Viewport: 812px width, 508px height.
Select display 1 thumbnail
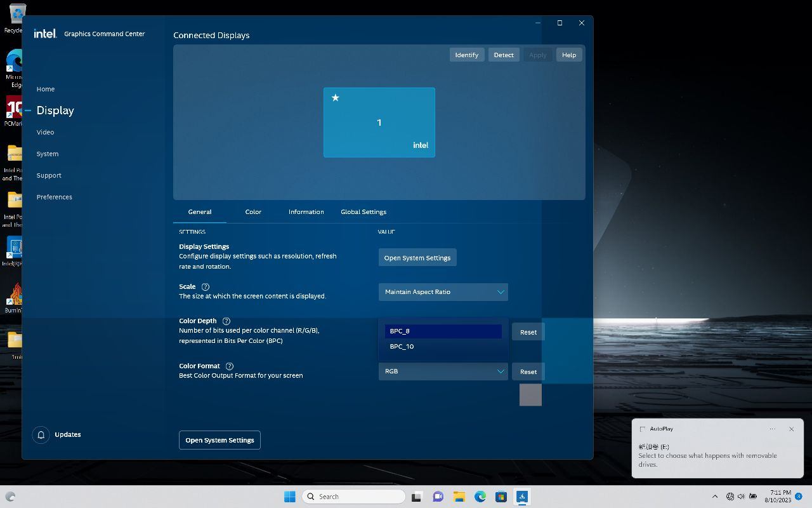[379, 123]
